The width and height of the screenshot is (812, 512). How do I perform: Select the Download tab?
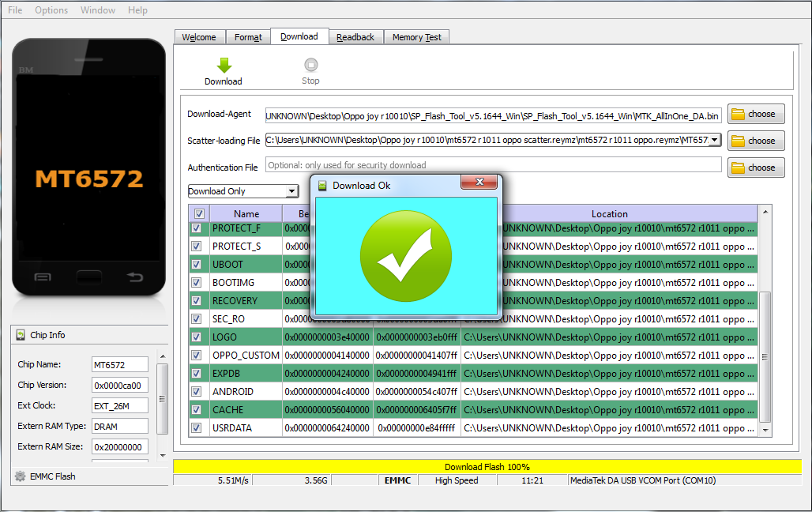pos(299,36)
